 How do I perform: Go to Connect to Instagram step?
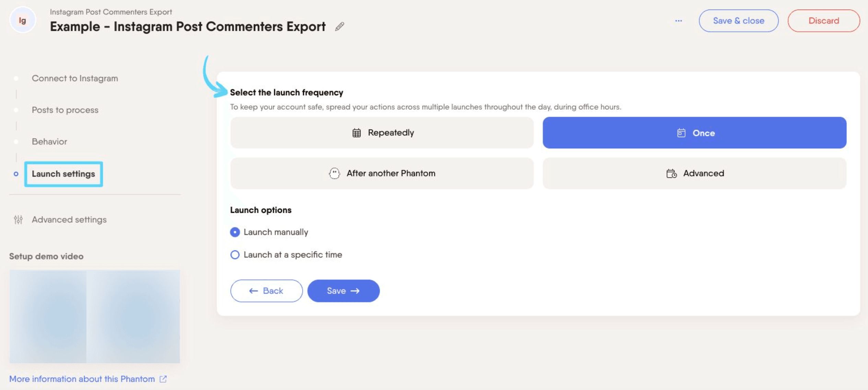[75, 78]
